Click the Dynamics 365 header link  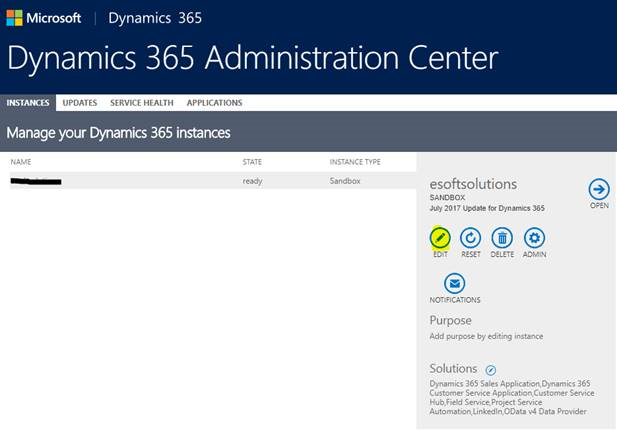click(155, 18)
